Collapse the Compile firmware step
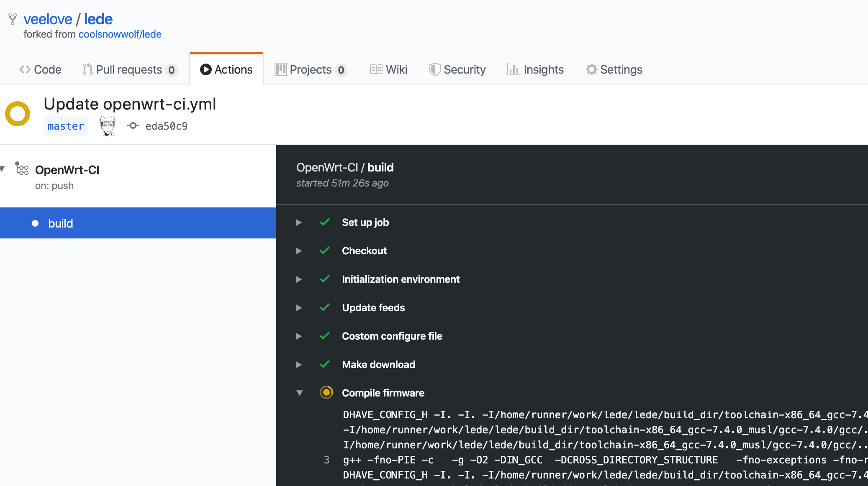Viewport: 868px width, 486px height. [299, 393]
